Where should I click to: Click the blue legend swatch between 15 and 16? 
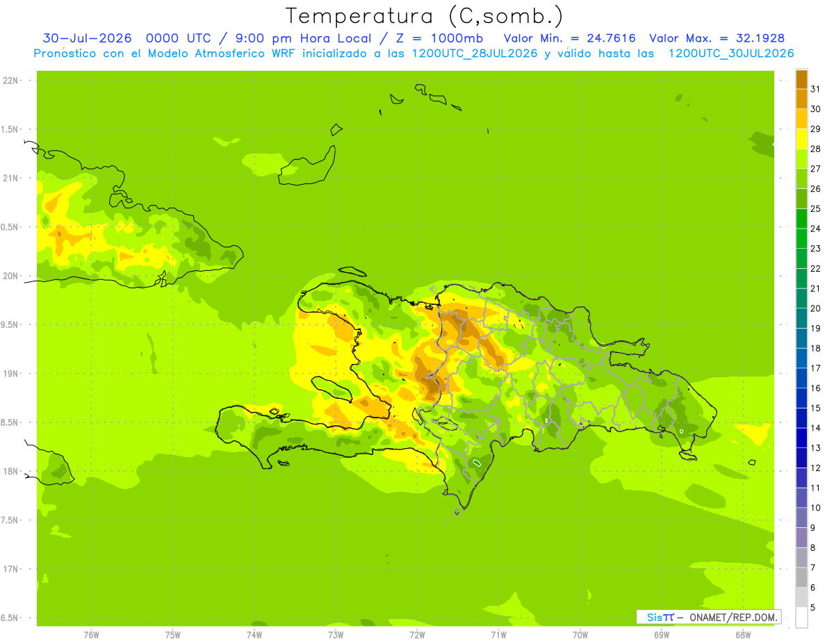pos(801,398)
